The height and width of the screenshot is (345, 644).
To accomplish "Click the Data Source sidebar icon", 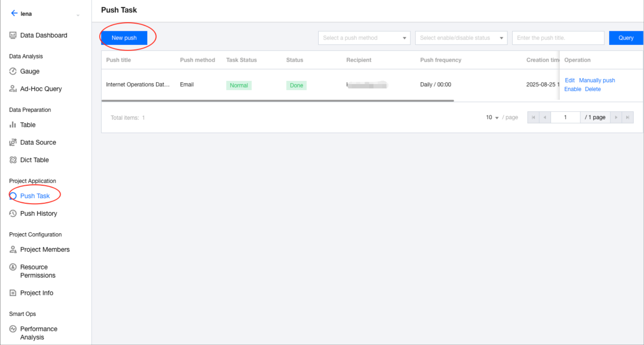I will pyautogui.click(x=13, y=142).
